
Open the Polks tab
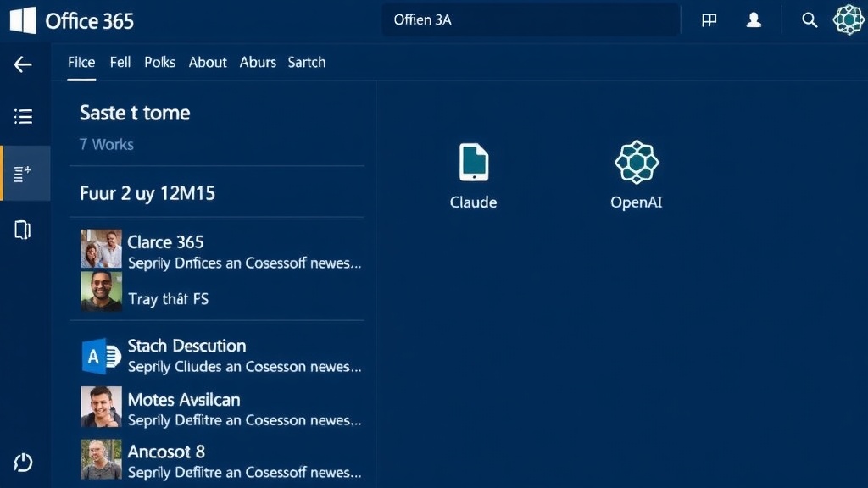(x=159, y=62)
